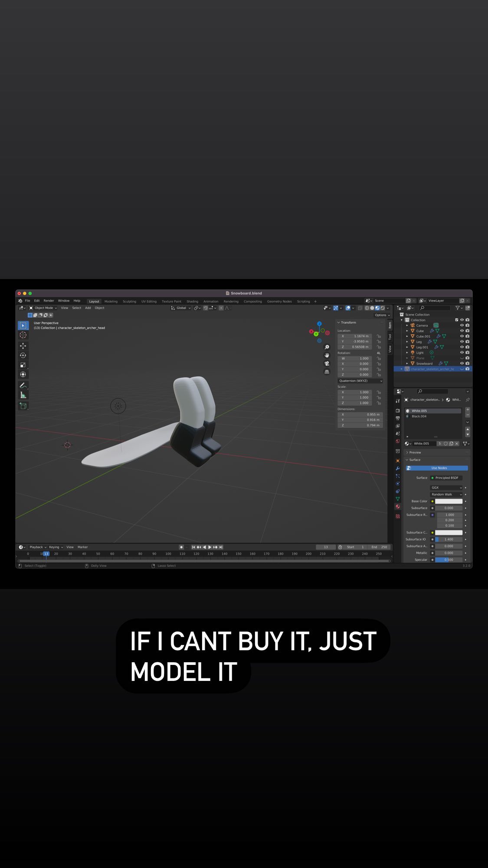The height and width of the screenshot is (868, 488).
Task: Select the Rotate tool
Action: [23, 355]
